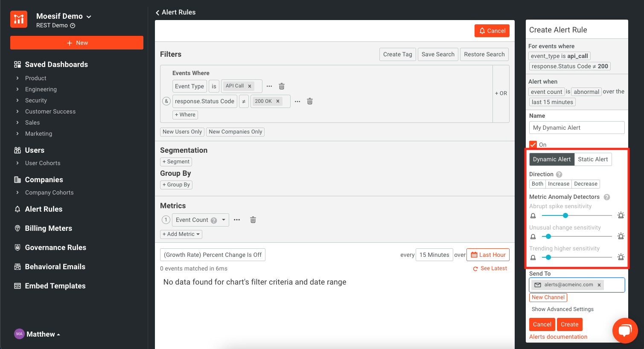Screen dimensions: 644x349
Task: Open the Add Metric dropdown
Action: click(181, 234)
